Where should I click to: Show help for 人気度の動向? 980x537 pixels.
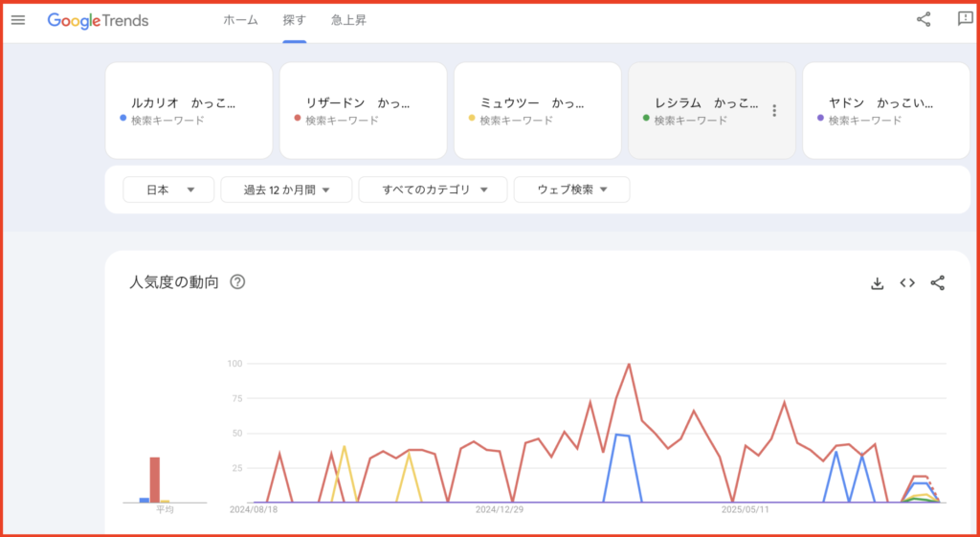tap(237, 282)
